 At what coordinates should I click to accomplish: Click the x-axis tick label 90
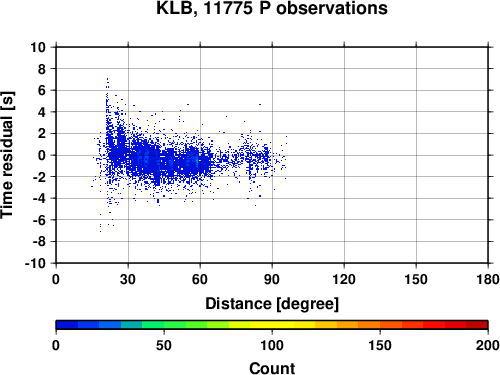(272, 279)
